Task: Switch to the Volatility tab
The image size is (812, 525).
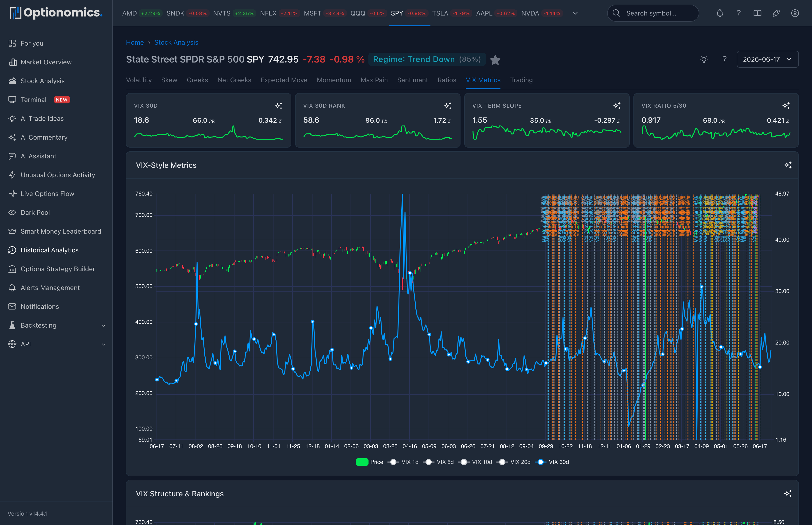Action: tap(139, 80)
